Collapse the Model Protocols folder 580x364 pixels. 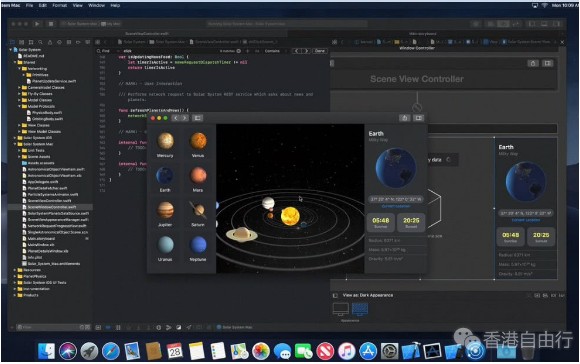pyautogui.click(x=19, y=107)
